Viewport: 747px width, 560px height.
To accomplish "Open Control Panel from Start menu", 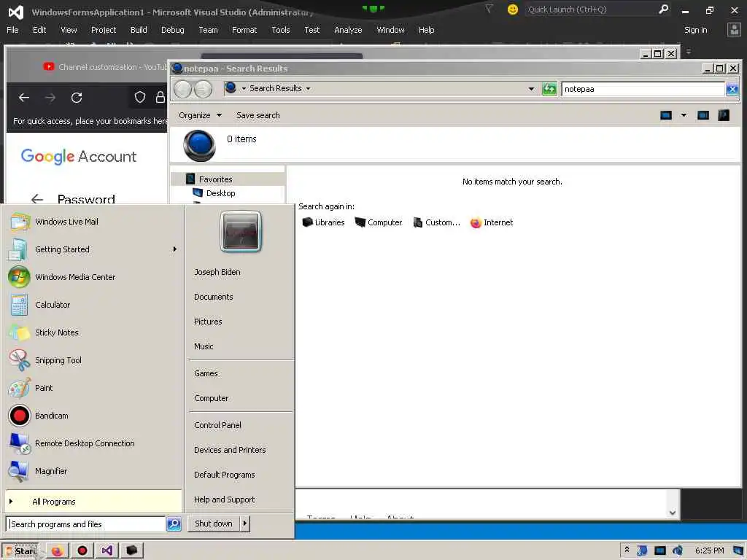I will (x=217, y=425).
